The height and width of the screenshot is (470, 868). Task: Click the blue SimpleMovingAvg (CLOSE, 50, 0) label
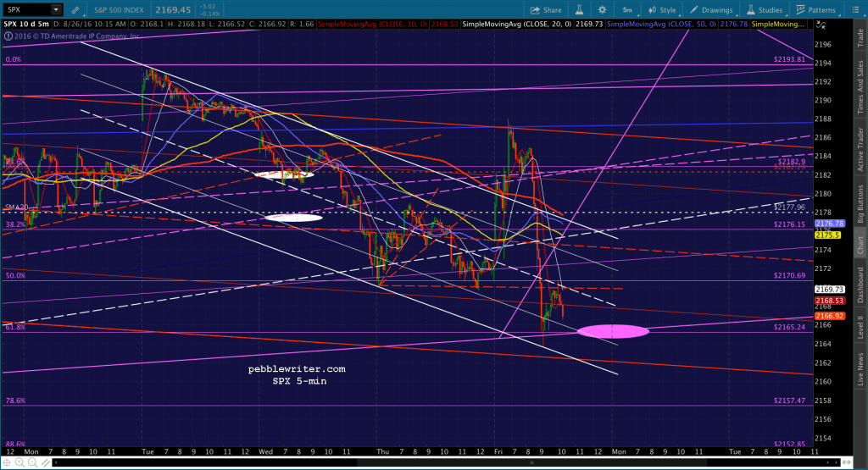point(661,25)
